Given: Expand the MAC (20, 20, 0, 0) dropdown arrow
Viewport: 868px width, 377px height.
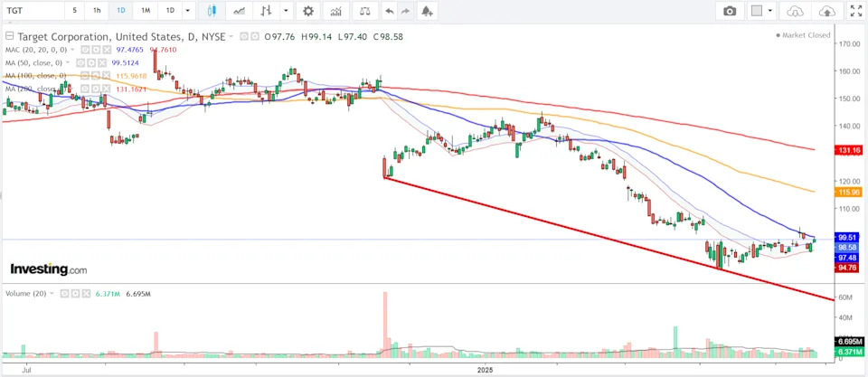Looking at the screenshot, I should coord(72,50).
